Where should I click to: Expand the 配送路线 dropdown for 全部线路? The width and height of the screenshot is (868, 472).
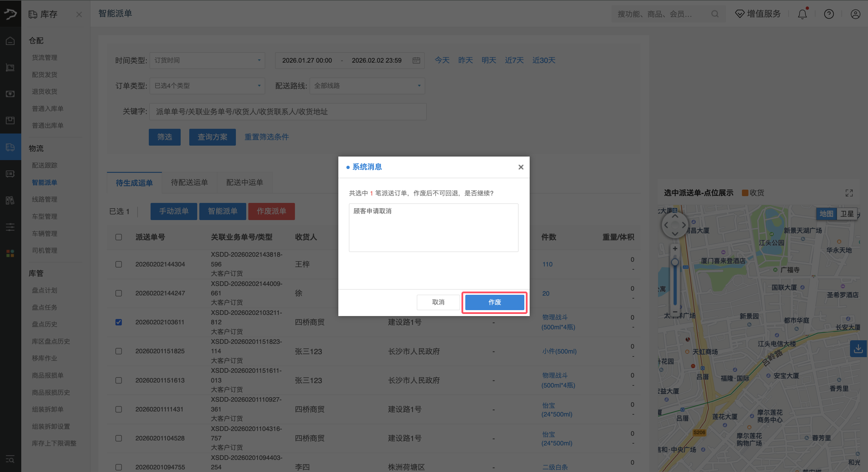click(367, 86)
